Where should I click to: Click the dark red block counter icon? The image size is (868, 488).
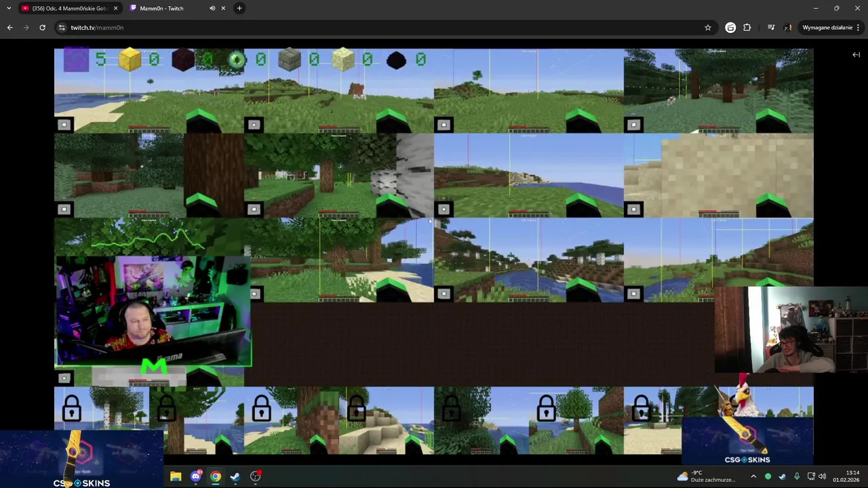[182, 60]
